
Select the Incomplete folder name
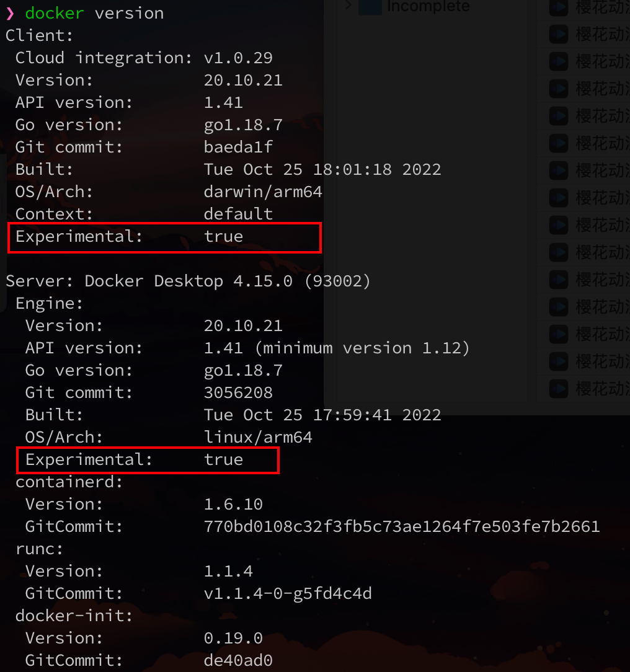click(428, 6)
